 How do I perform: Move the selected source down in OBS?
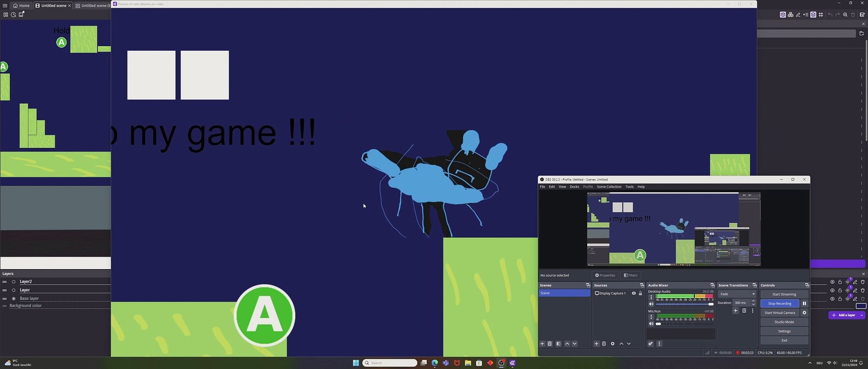click(x=629, y=344)
